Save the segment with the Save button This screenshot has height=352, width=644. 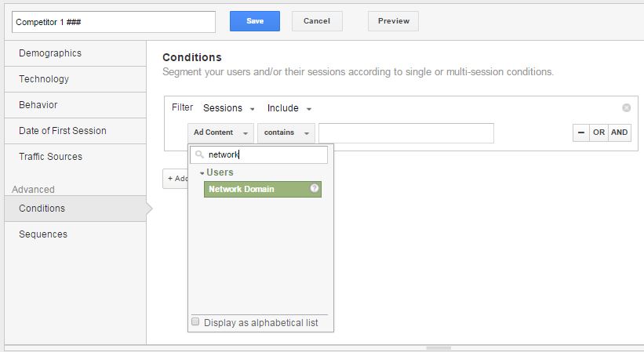click(x=255, y=21)
